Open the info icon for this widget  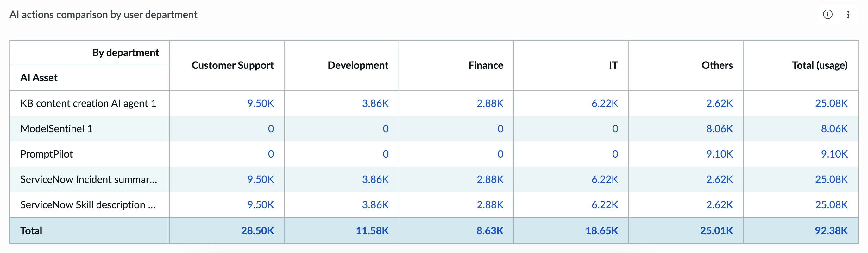[x=827, y=15]
